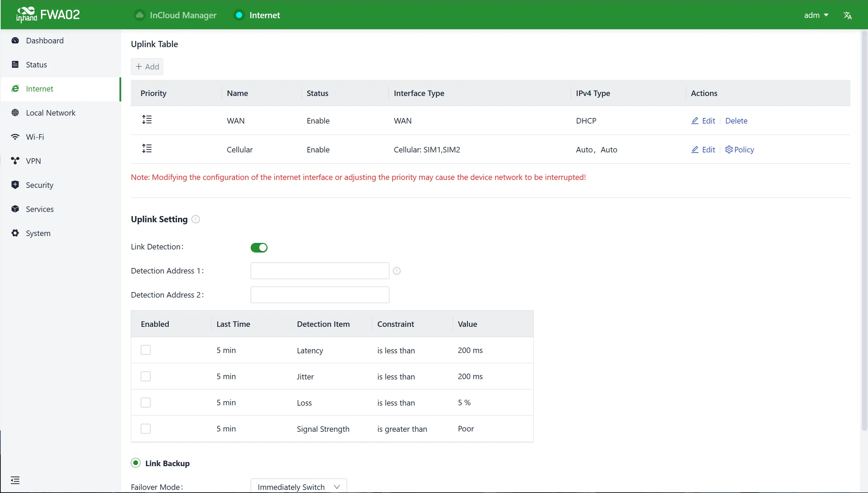Click the Security shield icon

(15, 185)
